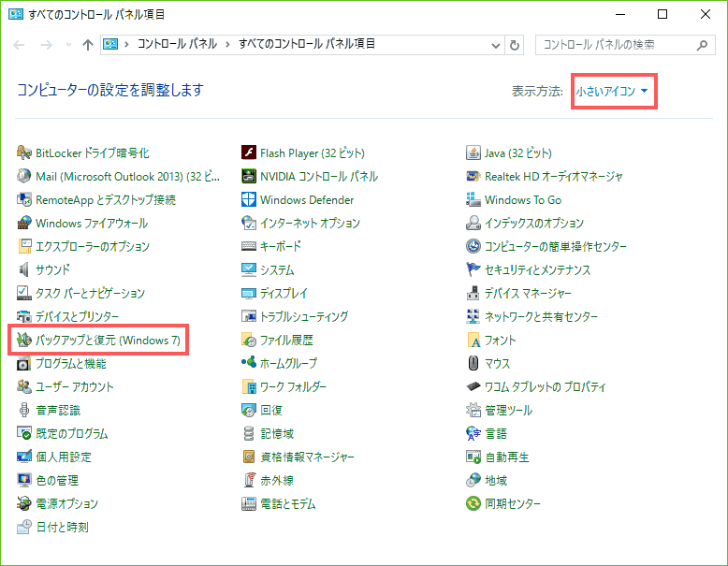Go forward with the right arrow button
Viewport: 728px width, 566px height.
[x=46, y=45]
